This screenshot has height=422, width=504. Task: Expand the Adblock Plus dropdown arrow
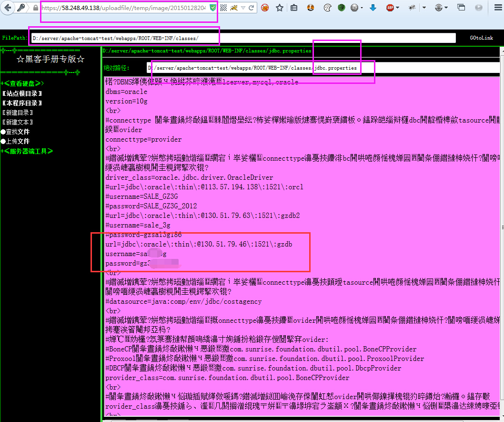click(x=398, y=8)
